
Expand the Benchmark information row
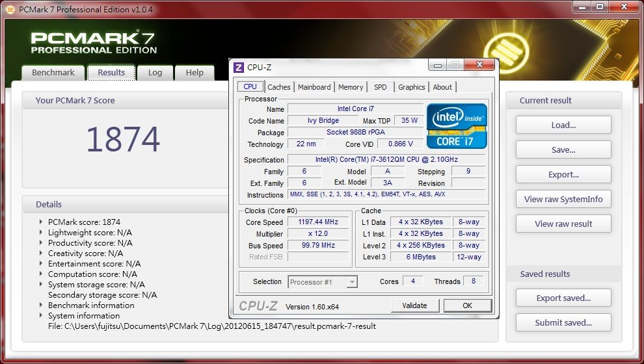[x=41, y=305]
